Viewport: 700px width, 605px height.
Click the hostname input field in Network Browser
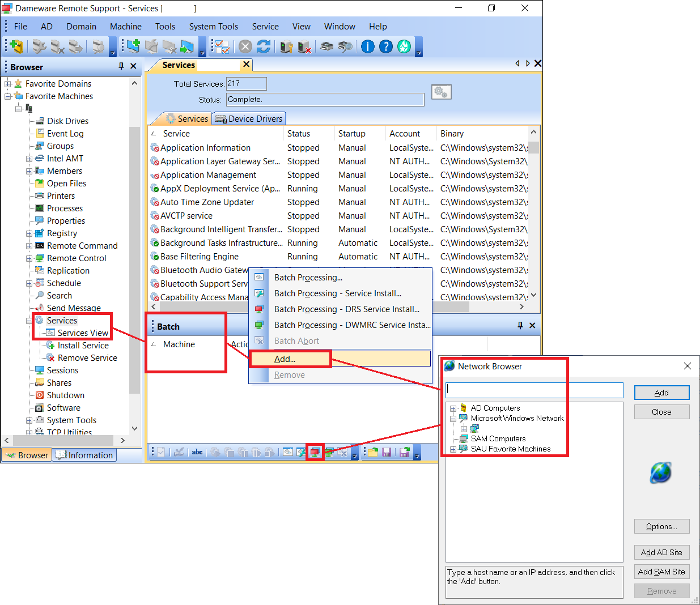click(x=533, y=390)
